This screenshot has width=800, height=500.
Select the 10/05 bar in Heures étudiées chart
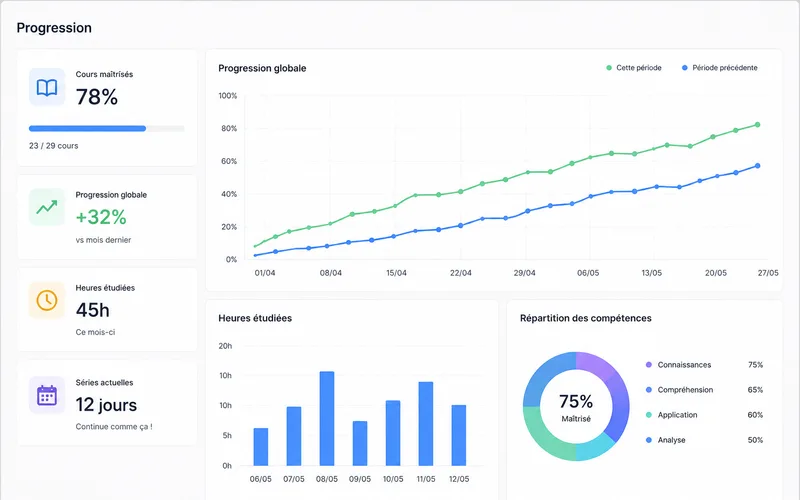click(x=393, y=433)
